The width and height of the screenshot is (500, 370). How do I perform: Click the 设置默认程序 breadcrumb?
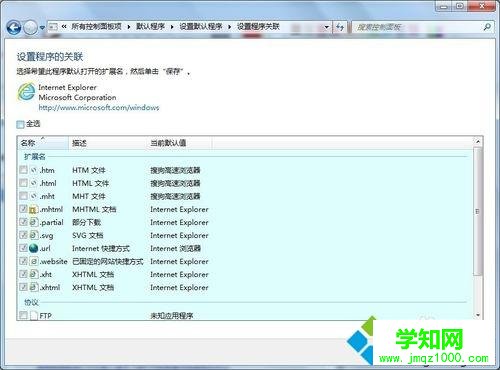[x=201, y=27]
